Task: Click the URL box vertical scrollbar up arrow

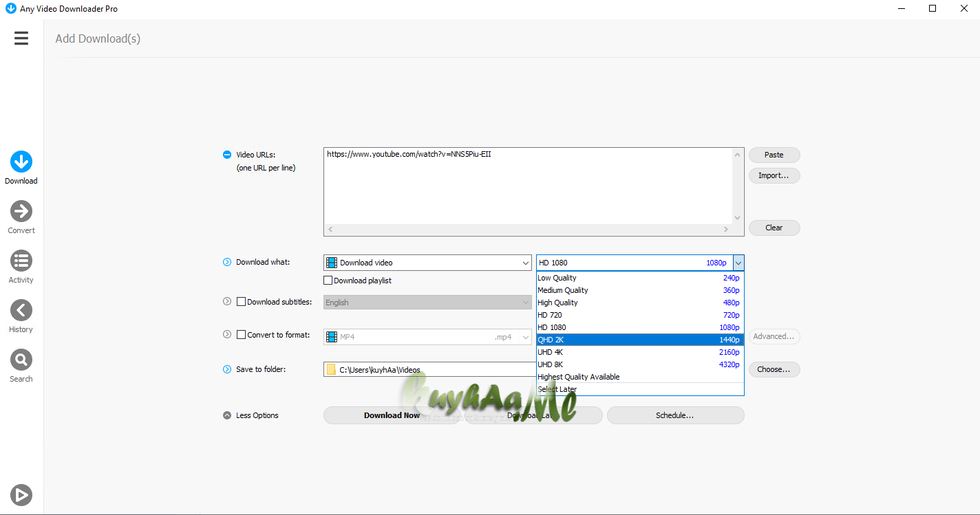Action: point(738,154)
